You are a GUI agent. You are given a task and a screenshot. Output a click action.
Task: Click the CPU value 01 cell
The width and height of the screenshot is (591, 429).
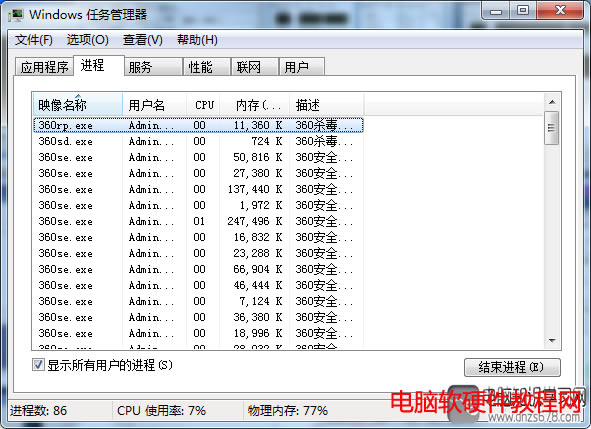pos(199,221)
